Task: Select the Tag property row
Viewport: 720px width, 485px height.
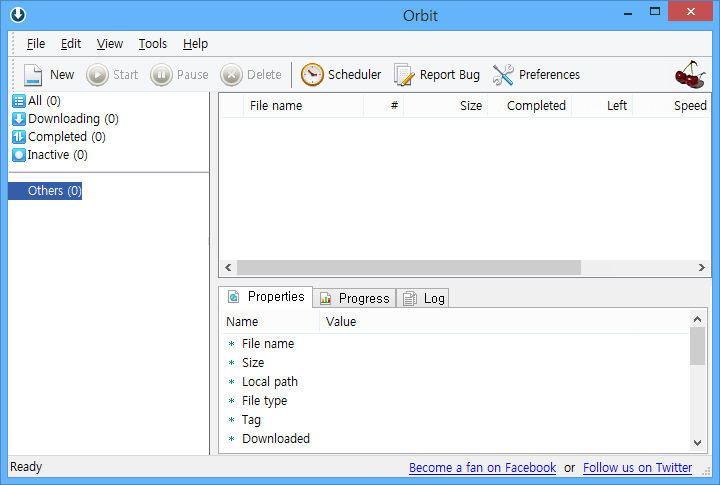Action: [x=455, y=420]
